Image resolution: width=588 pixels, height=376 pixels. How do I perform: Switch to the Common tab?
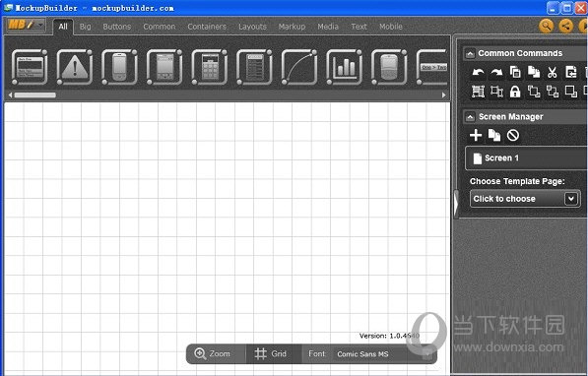tap(160, 27)
